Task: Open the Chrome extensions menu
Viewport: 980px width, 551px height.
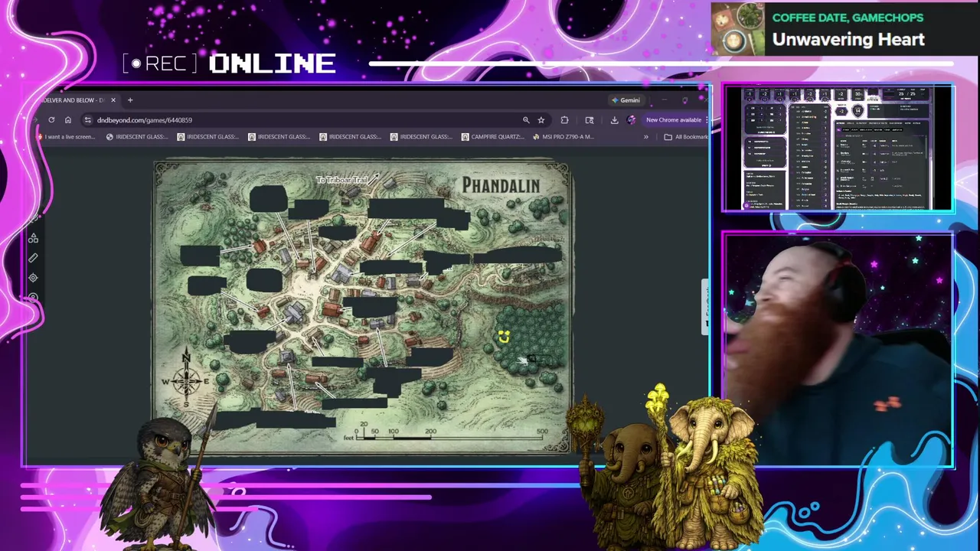Action: click(x=564, y=120)
